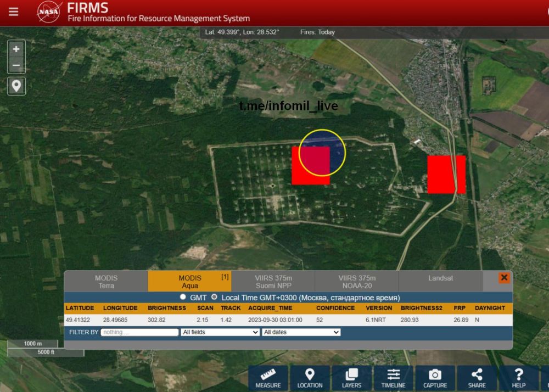This screenshot has width=549, height=392.
Task: Click the map location marker button
Action: [x=16, y=86]
